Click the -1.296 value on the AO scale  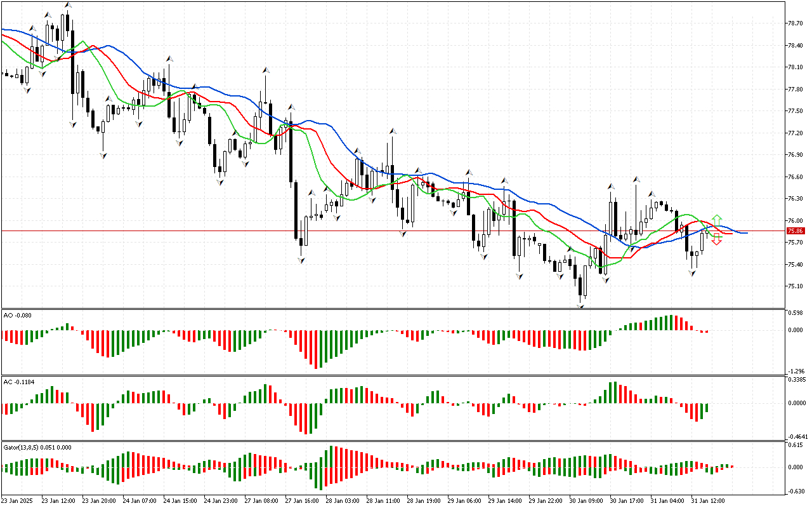[x=795, y=371]
